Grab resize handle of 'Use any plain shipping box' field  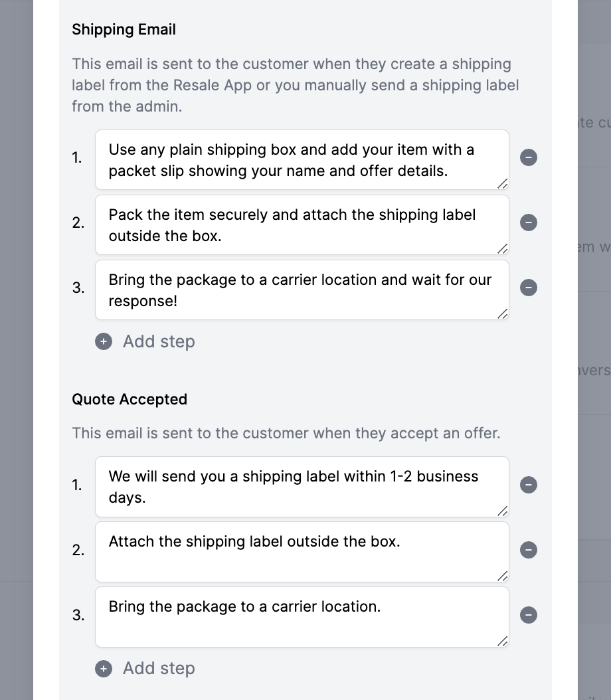(503, 183)
